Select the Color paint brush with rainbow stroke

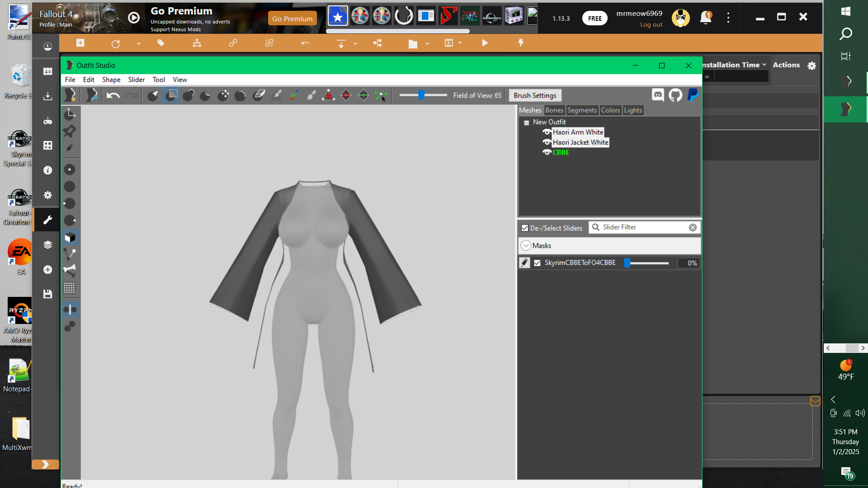[294, 95]
